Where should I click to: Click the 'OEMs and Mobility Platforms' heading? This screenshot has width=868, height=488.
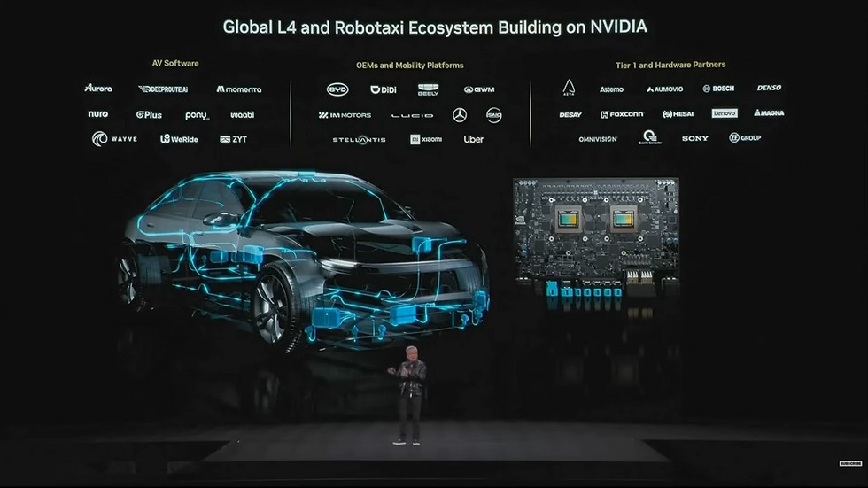(x=409, y=66)
